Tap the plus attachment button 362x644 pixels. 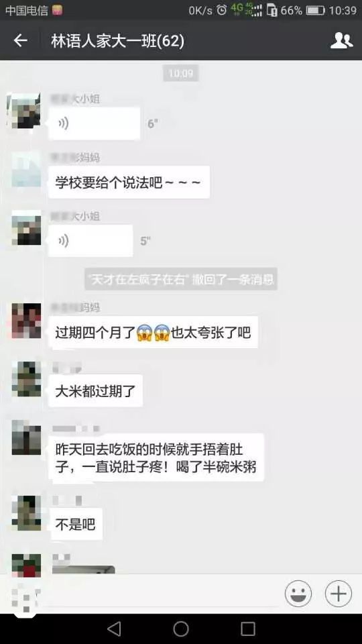coord(338,594)
